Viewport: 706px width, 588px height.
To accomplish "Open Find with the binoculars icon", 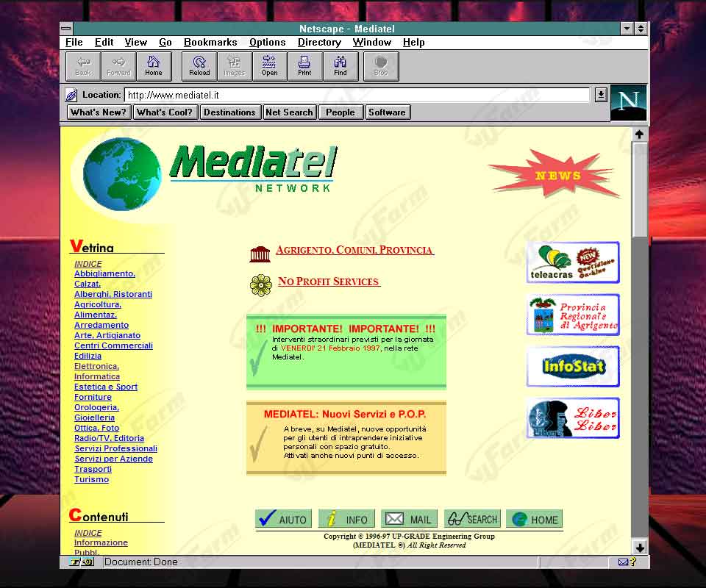I will [x=340, y=65].
